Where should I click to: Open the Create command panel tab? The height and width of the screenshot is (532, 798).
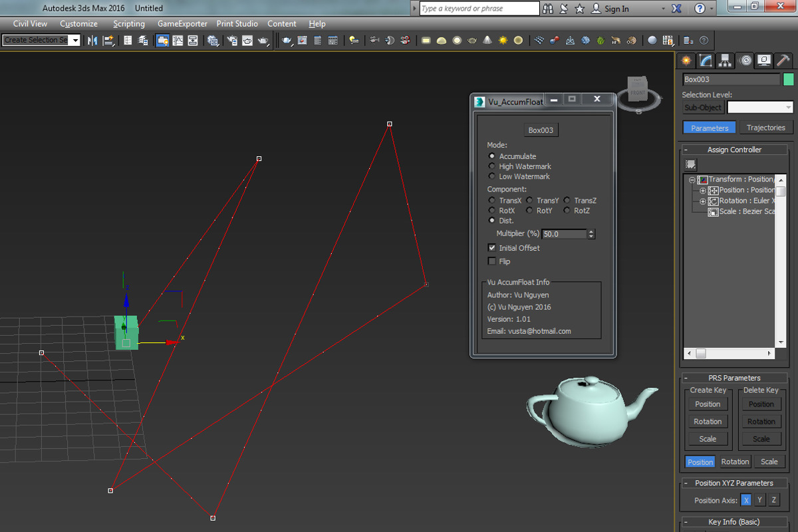pyautogui.click(x=686, y=61)
